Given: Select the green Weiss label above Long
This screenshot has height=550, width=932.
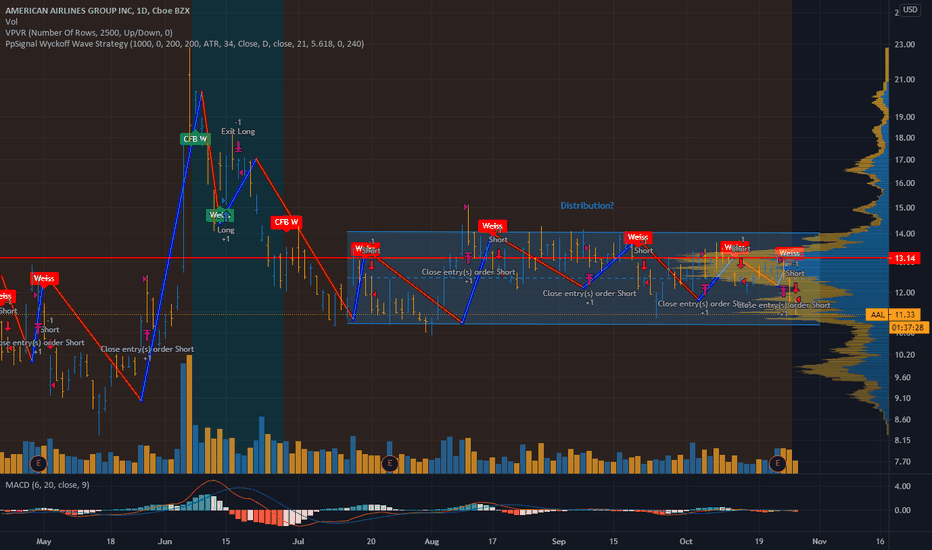Looking at the screenshot, I should tap(219, 215).
